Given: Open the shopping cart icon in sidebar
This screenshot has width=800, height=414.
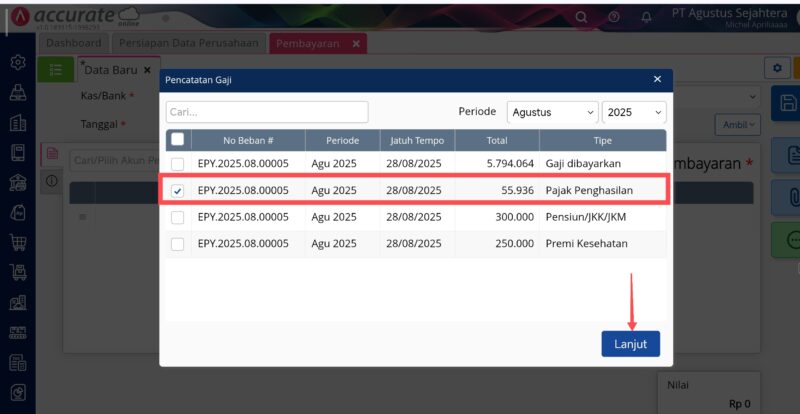Looking at the screenshot, I should point(17,241).
